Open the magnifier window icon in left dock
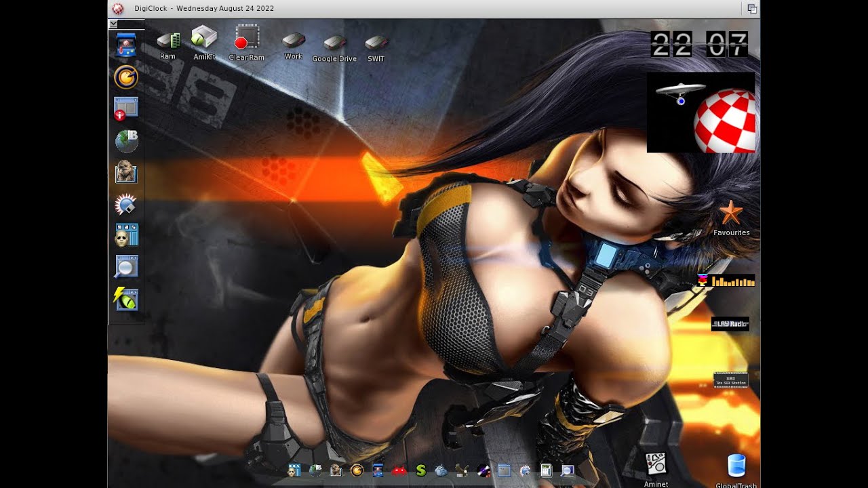The height and width of the screenshot is (488, 868). click(x=126, y=267)
